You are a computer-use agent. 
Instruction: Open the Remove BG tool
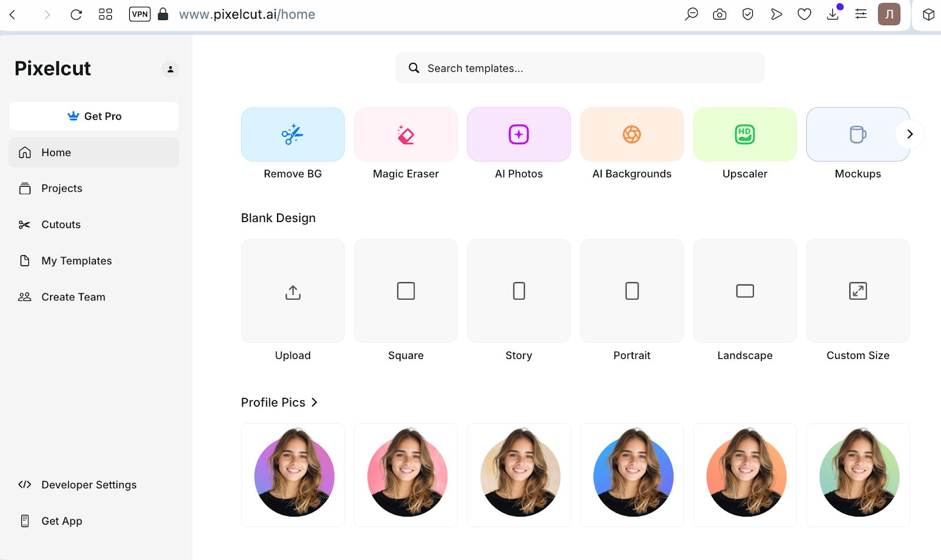pyautogui.click(x=293, y=135)
